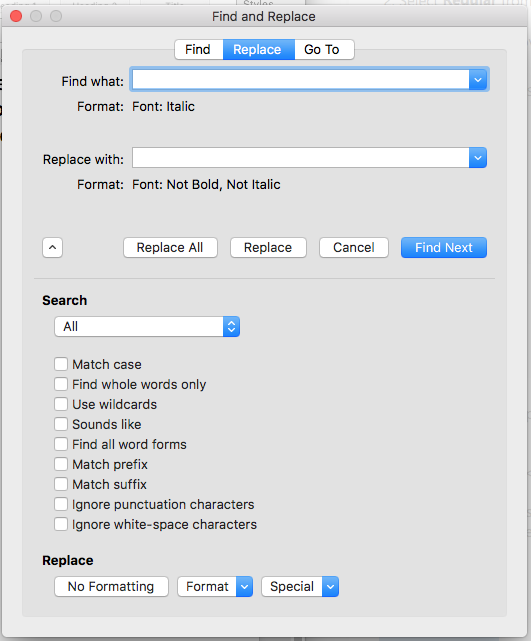
Task: Open the Special dropdown arrow
Action: 330,587
